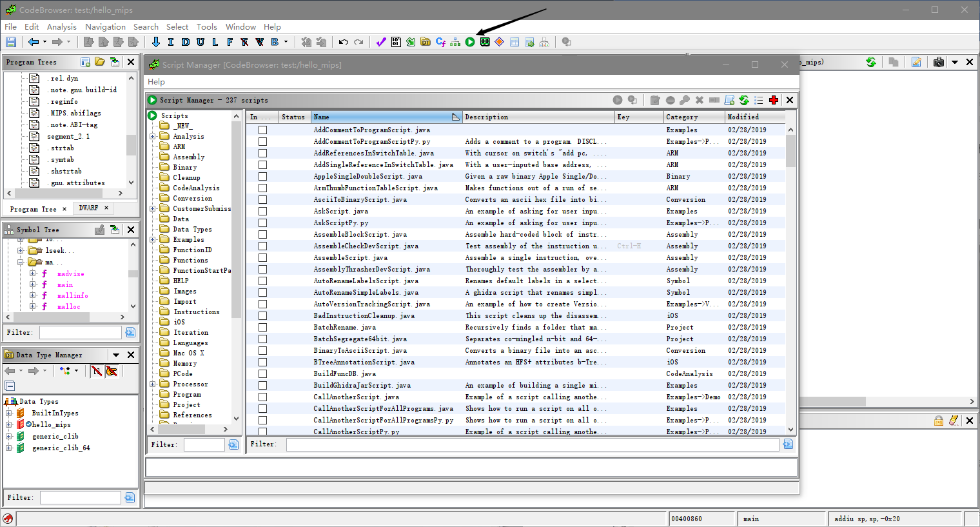This screenshot has width=980, height=527.
Task: Click the script table Filter input field
Action: pos(533,444)
